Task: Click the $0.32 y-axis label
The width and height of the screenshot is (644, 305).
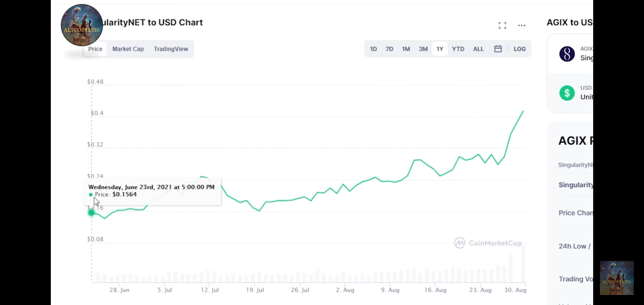Action: tap(95, 144)
